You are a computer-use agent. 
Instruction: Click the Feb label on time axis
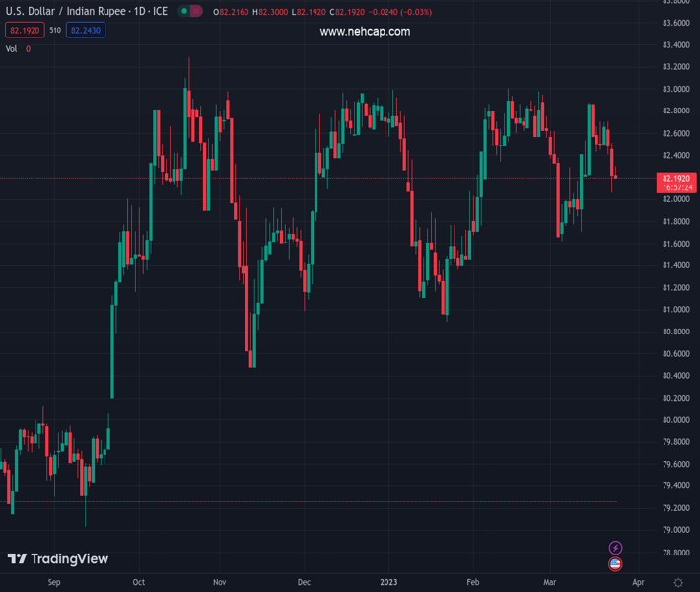[x=473, y=582]
